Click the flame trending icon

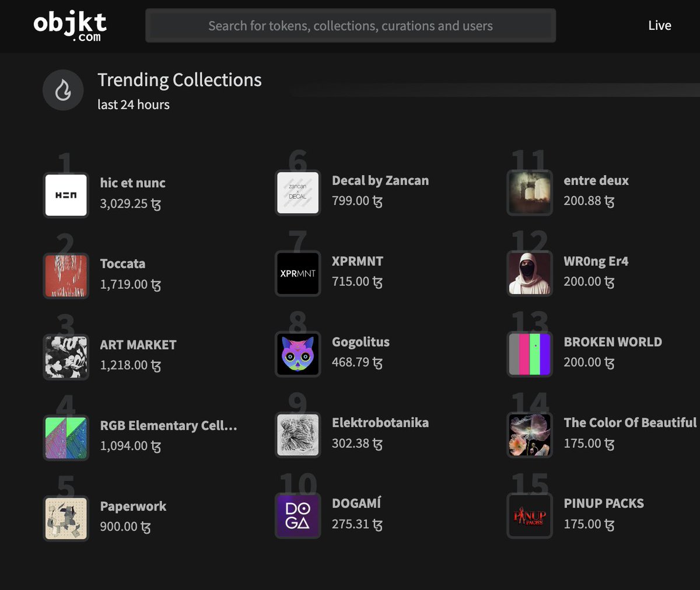pyautogui.click(x=63, y=90)
